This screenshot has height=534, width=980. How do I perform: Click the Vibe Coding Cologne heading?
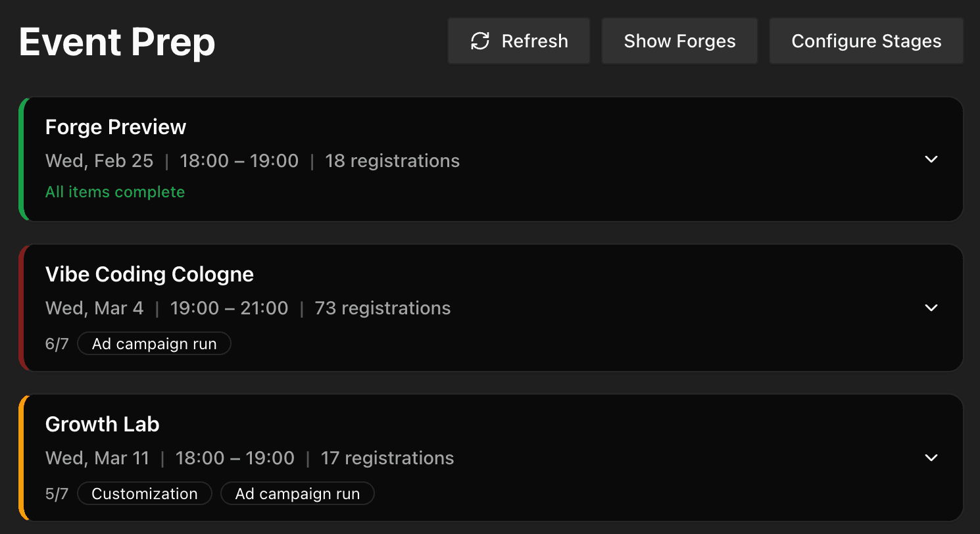click(149, 274)
